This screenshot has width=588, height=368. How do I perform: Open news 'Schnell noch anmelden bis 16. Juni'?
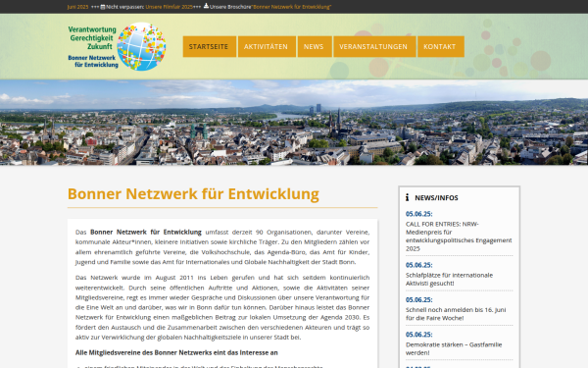click(x=456, y=314)
